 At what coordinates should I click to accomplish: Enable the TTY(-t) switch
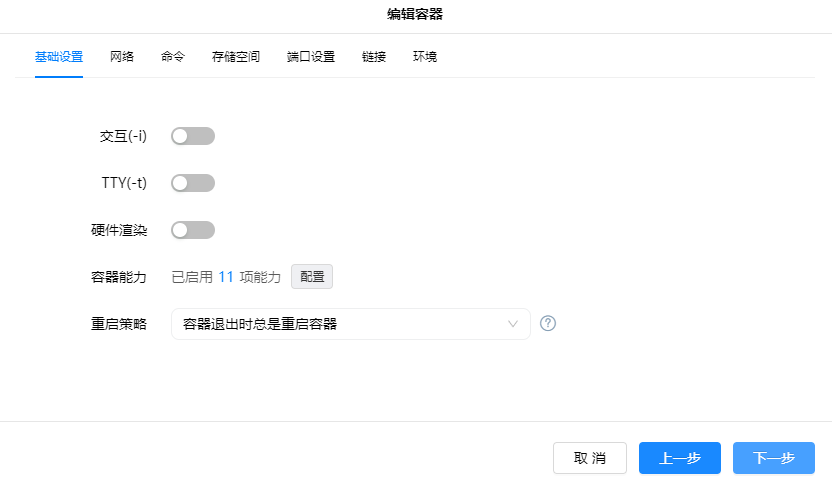[x=193, y=183]
